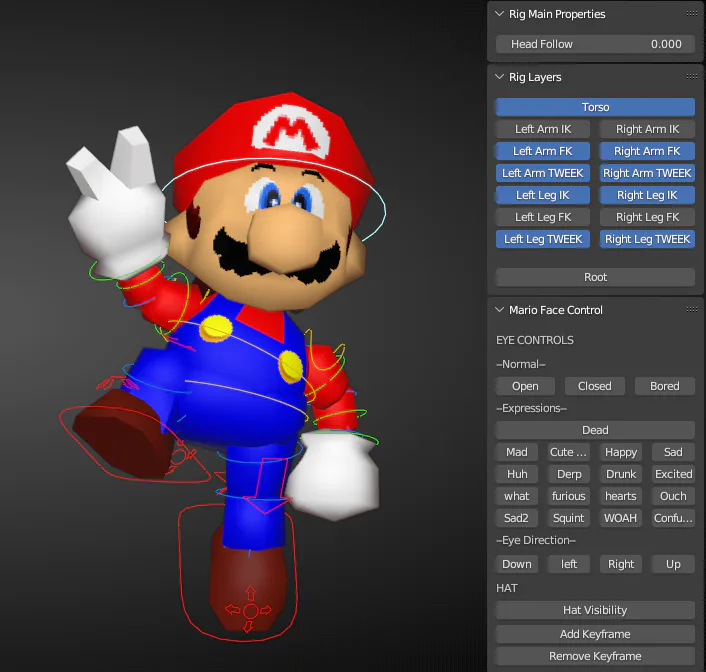Enable the Right Leg FK layer
706x672 pixels.
click(647, 218)
